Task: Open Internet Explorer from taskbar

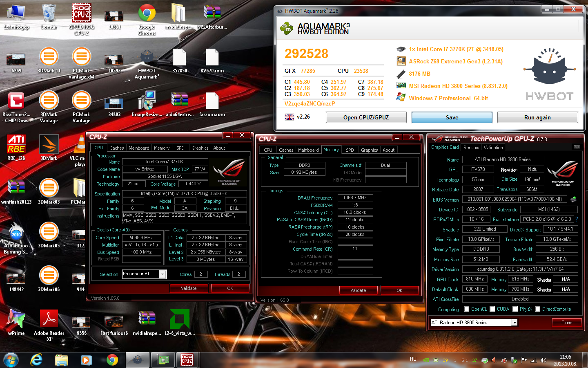Action: 37,360
